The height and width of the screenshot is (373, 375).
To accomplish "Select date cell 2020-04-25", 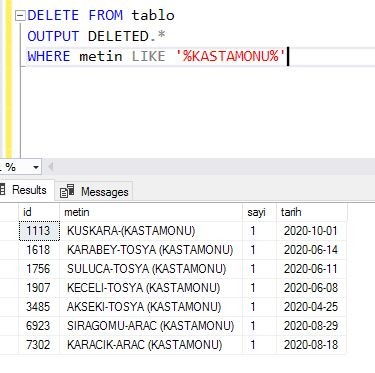I will [311, 307].
